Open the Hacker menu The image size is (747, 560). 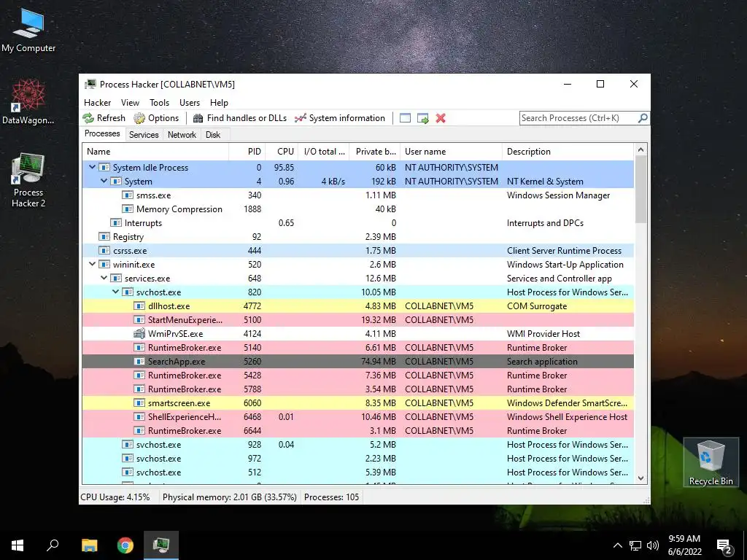(x=97, y=102)
